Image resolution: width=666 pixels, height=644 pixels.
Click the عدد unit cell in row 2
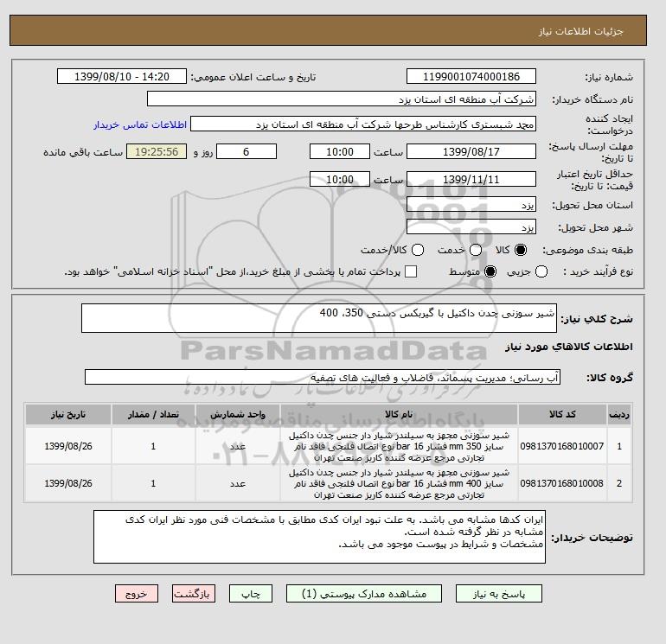coord(238,483)
